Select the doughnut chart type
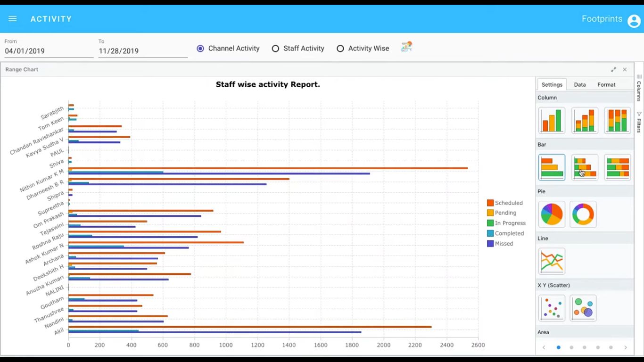 point(583,214)
